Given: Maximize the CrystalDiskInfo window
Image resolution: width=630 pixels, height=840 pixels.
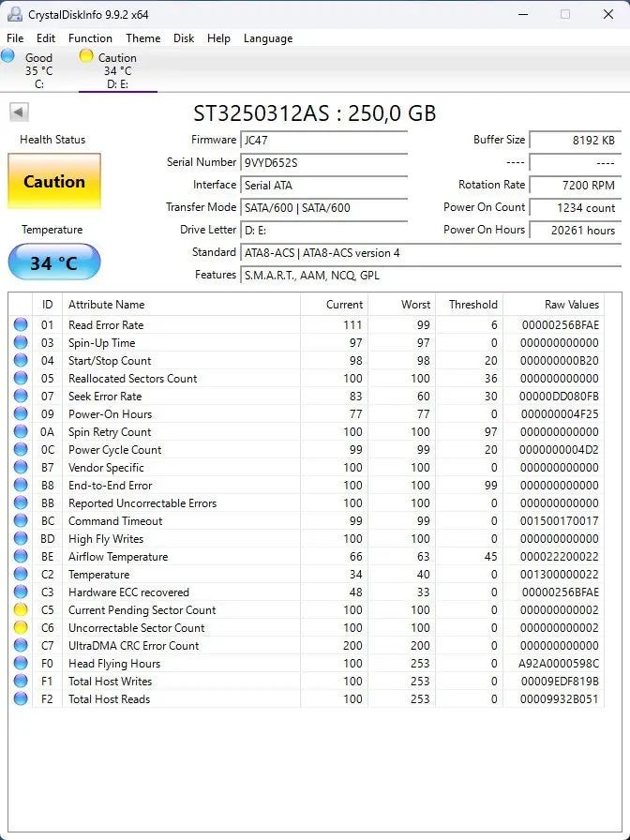Looking at the screenshot, I should pos(565,14).
